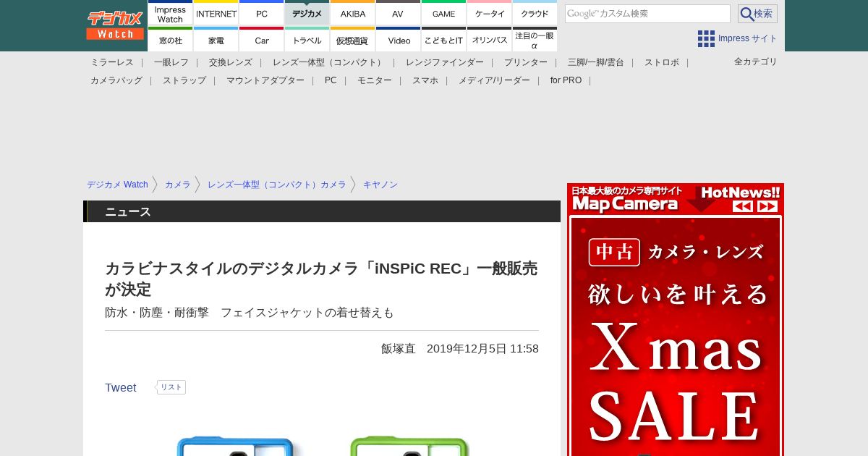868x456 pixels.
Task: Open the カメラバッグ category
Action: tap(116, 80)
